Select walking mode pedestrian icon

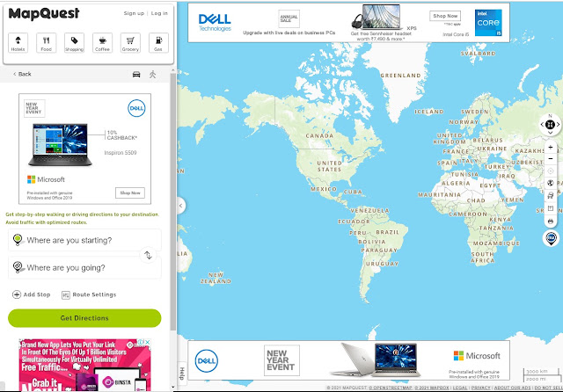point(152,74)
